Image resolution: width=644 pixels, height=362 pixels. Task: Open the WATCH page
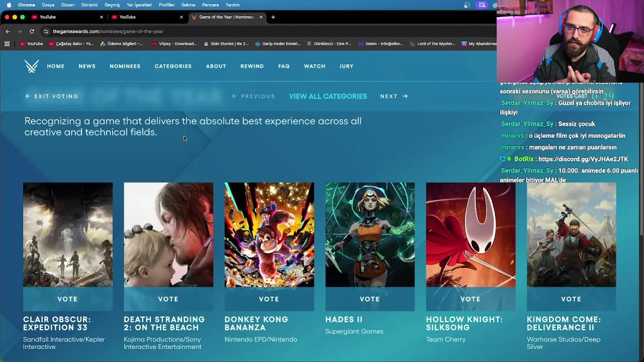click(314, 66)
